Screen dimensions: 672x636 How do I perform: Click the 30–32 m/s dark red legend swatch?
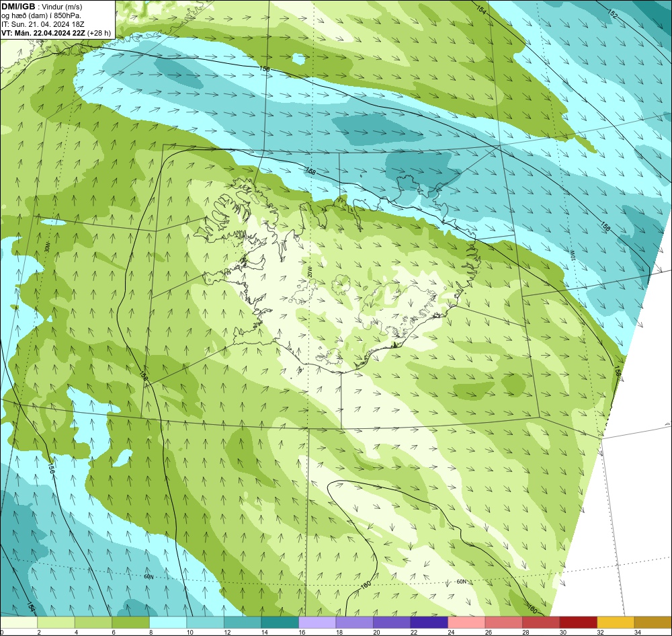578,623
